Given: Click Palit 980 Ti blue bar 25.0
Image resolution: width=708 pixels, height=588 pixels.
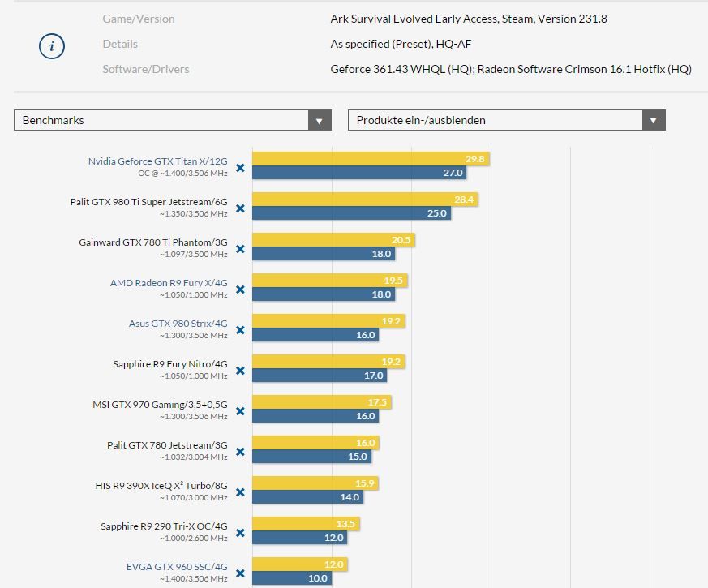Looking at the screenshot, I should tap(351, 213).
